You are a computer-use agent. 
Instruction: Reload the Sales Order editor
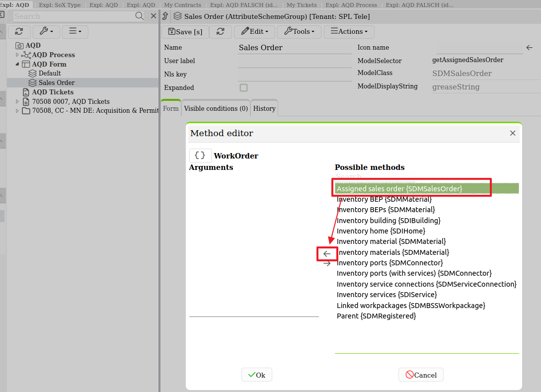[x=221, y=32]
